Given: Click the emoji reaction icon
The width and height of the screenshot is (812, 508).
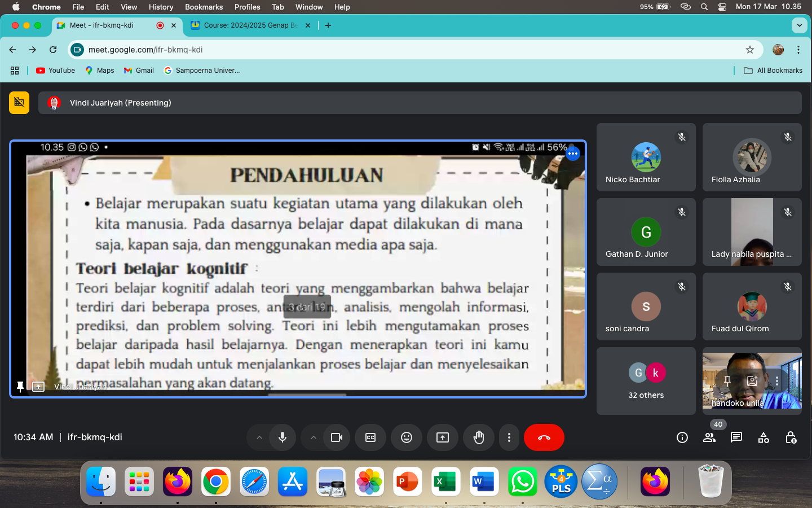Looking at the screenshot, I should (406, 437).
